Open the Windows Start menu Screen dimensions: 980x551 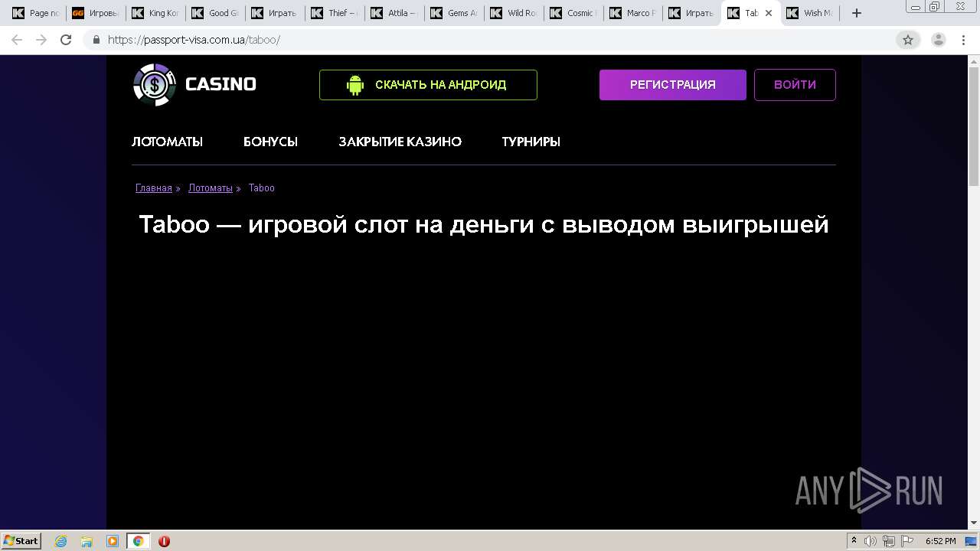click(21, 541)
